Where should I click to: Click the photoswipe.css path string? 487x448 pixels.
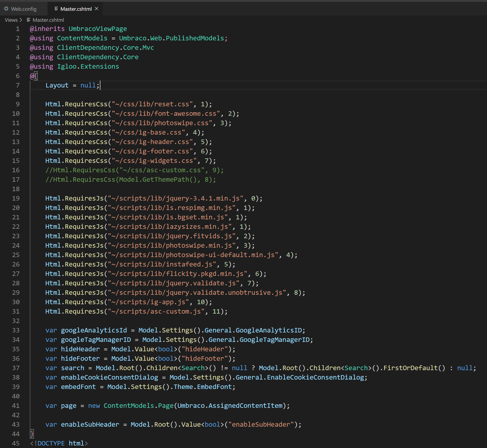tap(162, 123)
